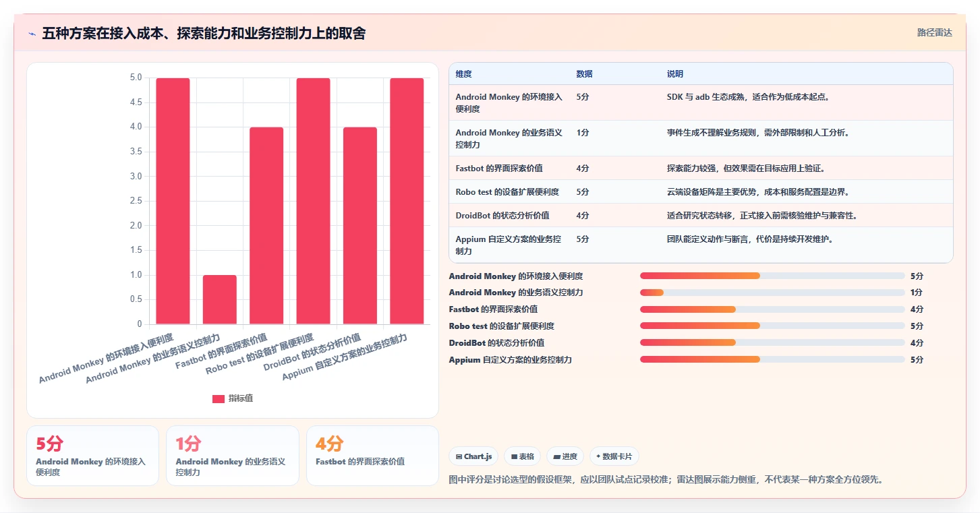Click the description 'SDK 与 adb 生态成熟' cell
This screenshot has width=980, height=513.
click(748, 97)
